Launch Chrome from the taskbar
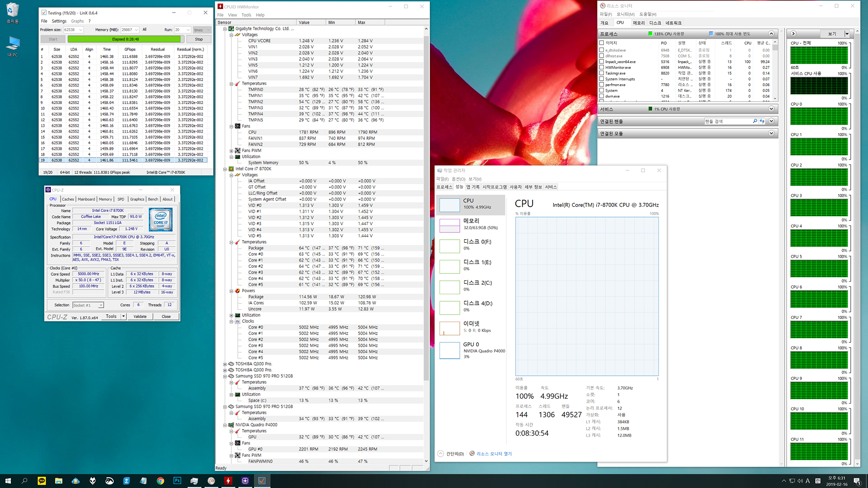Image resolution: width=868 pixels, height=488 pixels. 160,481
